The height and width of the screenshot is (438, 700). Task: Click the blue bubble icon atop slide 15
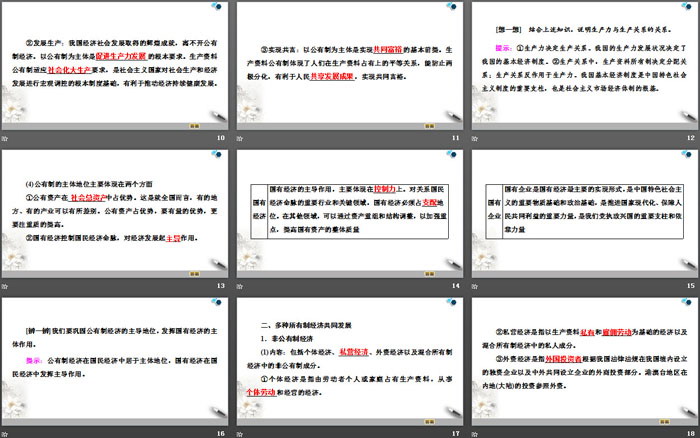(687, 154)
